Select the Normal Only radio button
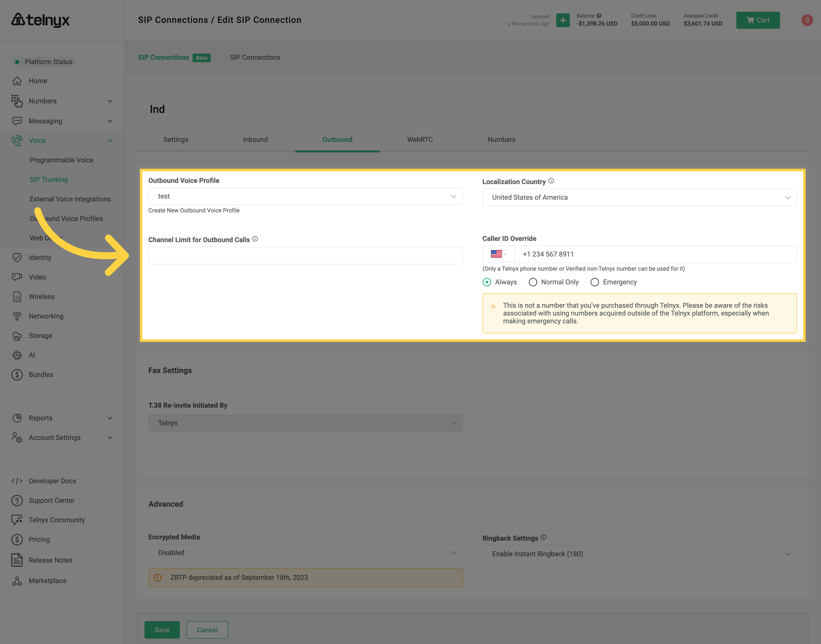 tap(533, 282)
